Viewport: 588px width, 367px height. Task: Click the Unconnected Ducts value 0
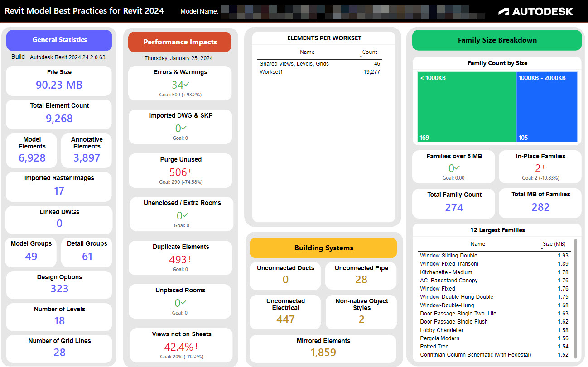point(285,280)
